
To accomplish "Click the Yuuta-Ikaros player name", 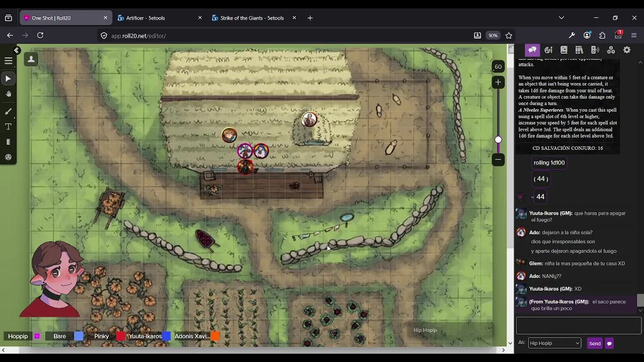I will point(145,336).
